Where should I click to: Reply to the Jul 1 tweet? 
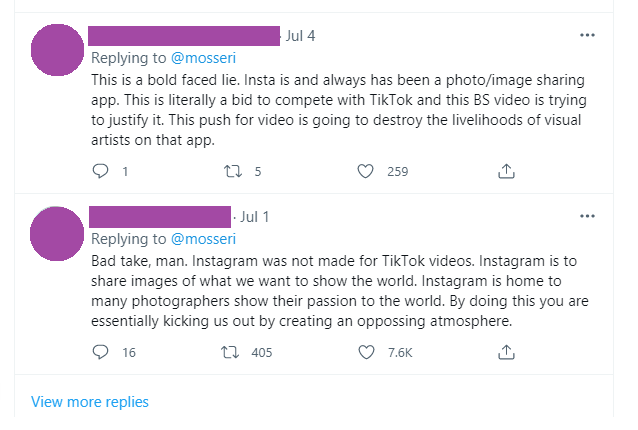click(x=100, y=352)
